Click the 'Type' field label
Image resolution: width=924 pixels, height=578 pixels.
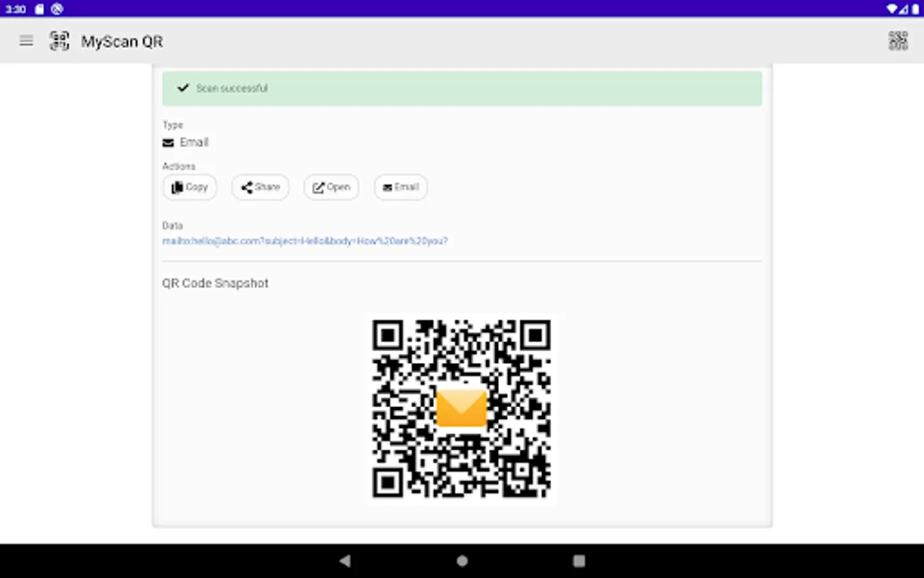[173, 125]
